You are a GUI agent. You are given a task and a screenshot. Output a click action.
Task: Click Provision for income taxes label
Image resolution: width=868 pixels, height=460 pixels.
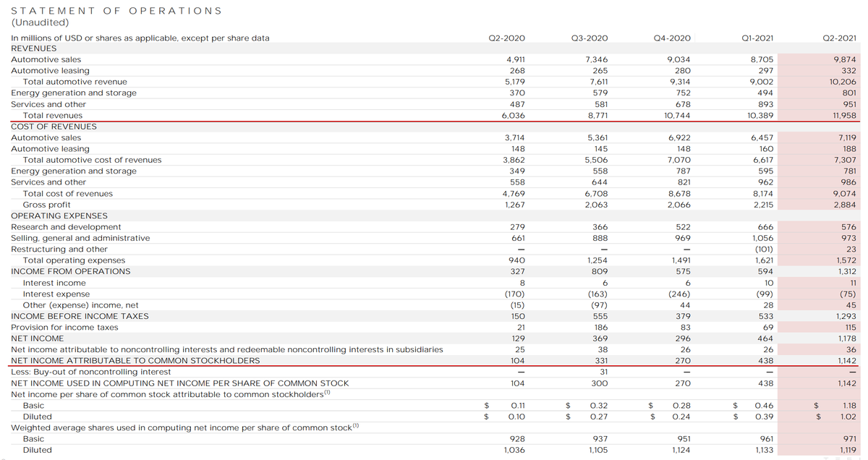point(64,328)
